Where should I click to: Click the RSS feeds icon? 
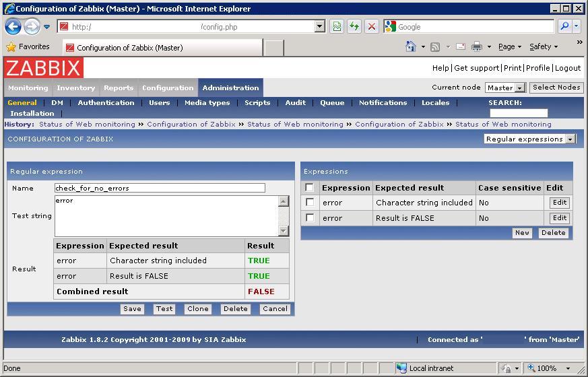(x=435, y=47)
